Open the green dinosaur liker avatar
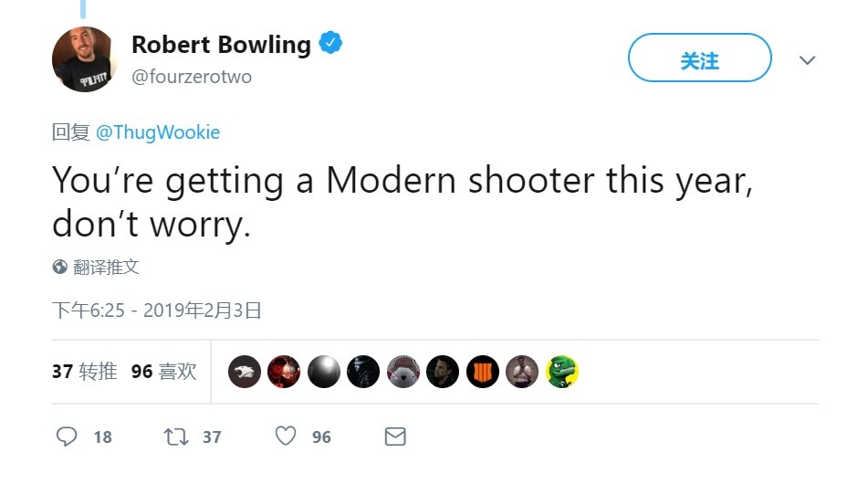 click(562, 372)
